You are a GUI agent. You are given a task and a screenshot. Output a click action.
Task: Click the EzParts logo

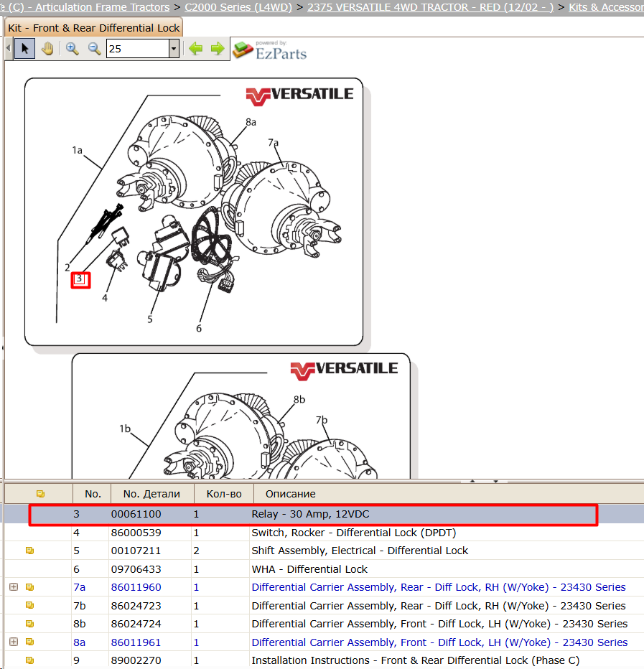coord(270,50)
